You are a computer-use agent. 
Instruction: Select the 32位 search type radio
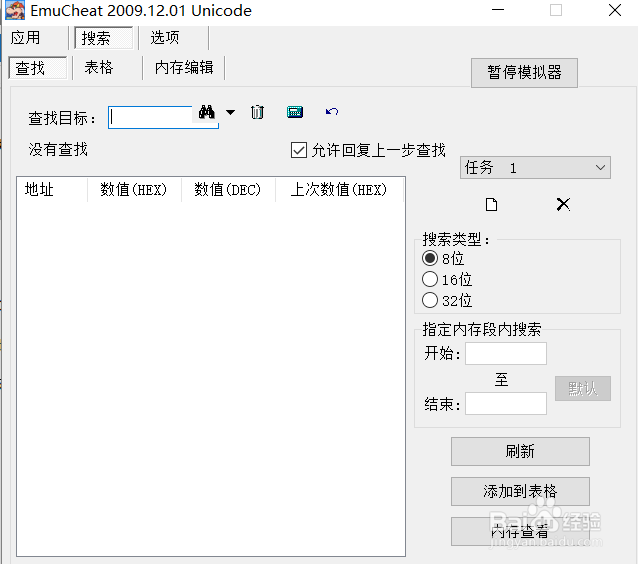(x=430, y=301)
